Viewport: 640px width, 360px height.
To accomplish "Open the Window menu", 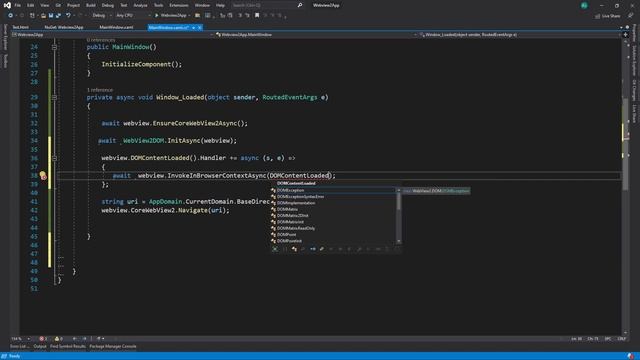I will pos(202,5).
